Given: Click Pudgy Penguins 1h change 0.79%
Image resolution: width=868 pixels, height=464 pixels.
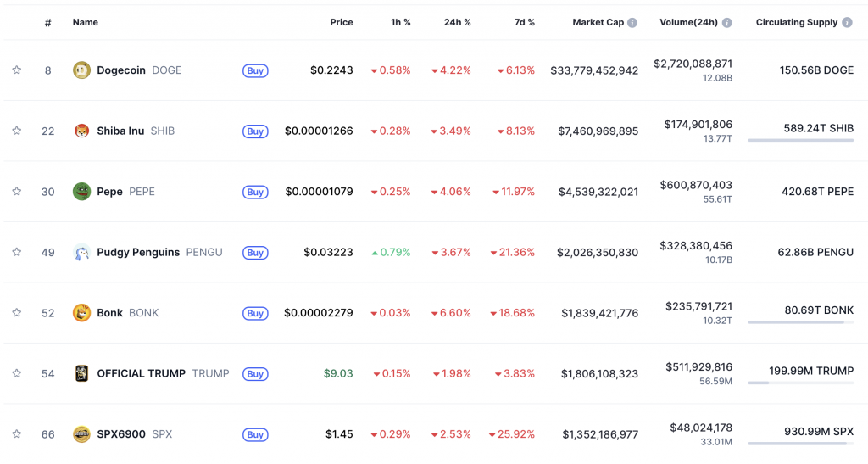Looking at the screenshot, I should pyautogui.click(x=391, y=252).
